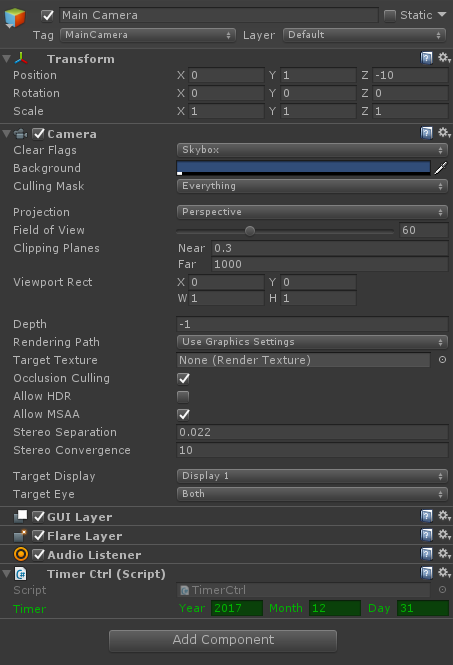The width and height of the screenshot is (453, 665).
Task: Click Timer Year field 2017
Action: pos(237,608)
